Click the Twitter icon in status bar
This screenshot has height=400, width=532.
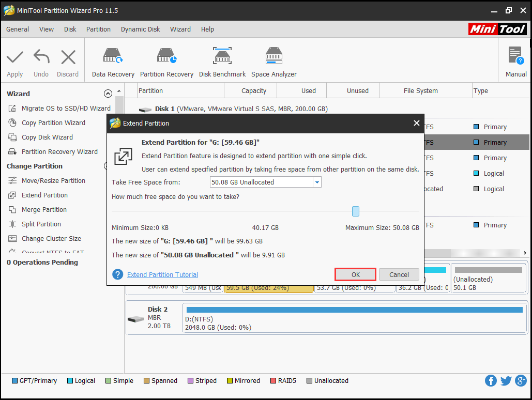(x=506, y=381)
